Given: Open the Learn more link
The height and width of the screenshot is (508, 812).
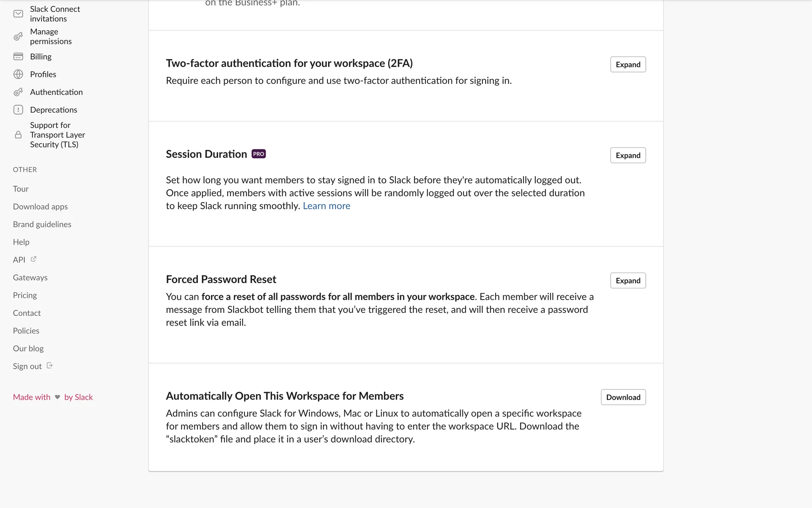Looking at the screenshot, I should click(x=326, y=206).
